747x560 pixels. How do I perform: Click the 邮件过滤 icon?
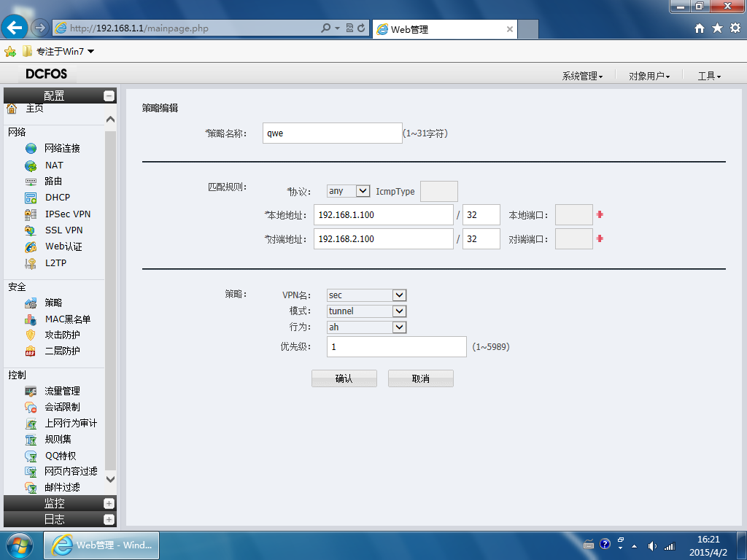[31, 488]
